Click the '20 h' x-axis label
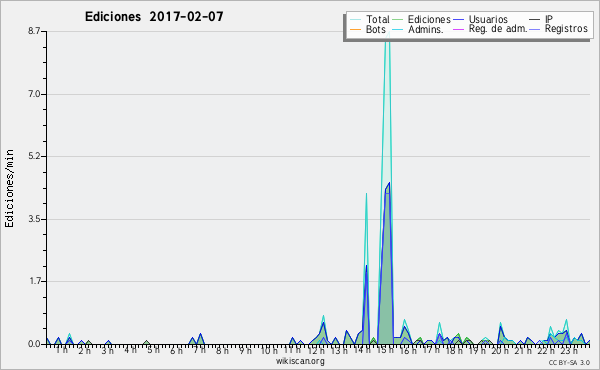This screenshot has width=600, height=370. click(x=500, y=350)
